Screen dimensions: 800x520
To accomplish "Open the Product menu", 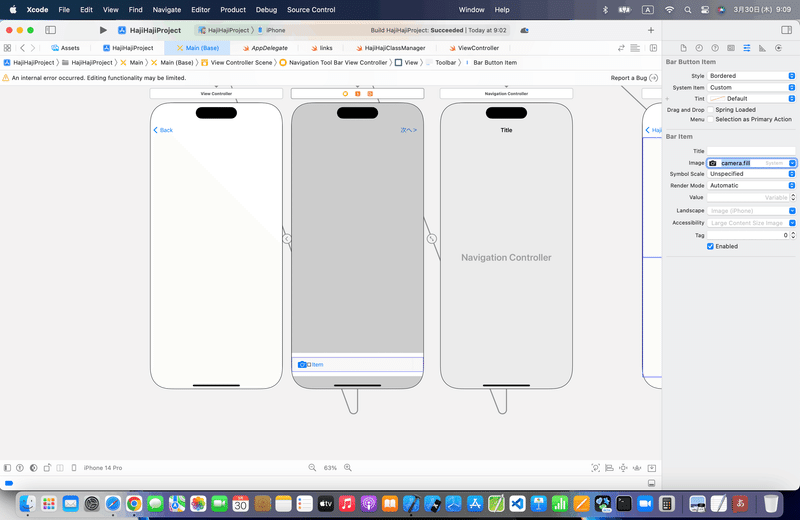I will click(x=233, y=10).
